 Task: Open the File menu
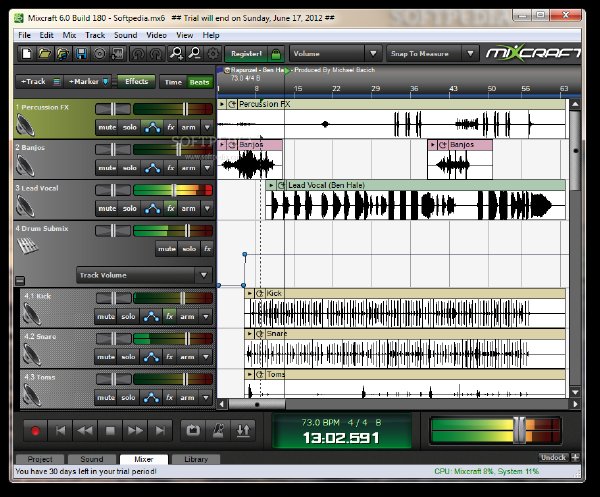24,35
